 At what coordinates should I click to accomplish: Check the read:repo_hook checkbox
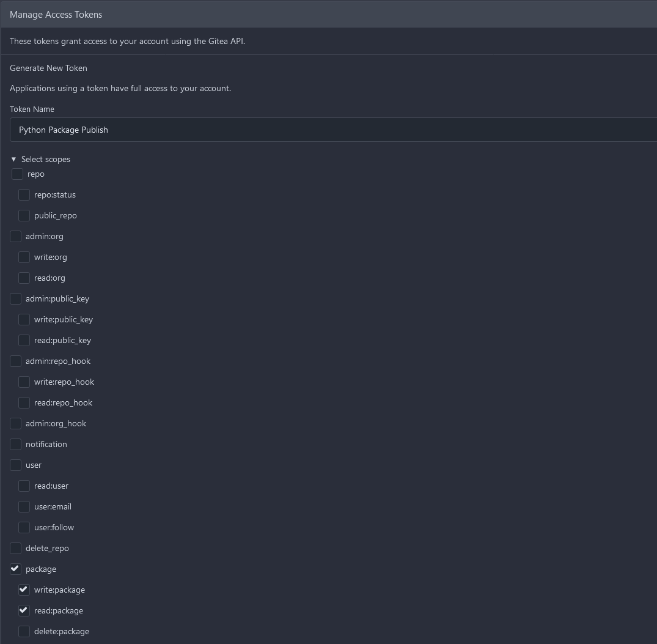(x=24, y=402)
